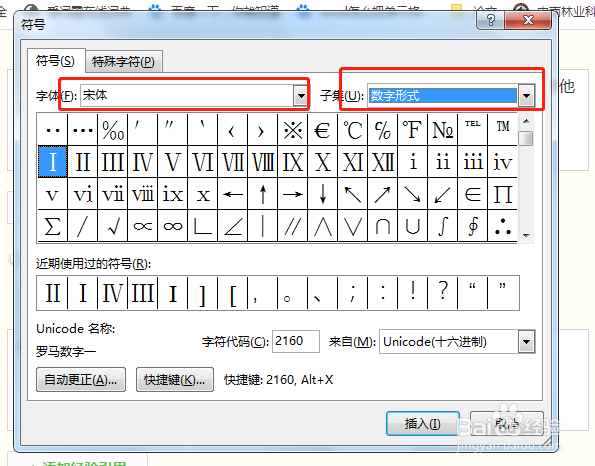This screenshot has width=595, height=466.
Task: Select recently used semicolon symbol
Action: point(353,293)
